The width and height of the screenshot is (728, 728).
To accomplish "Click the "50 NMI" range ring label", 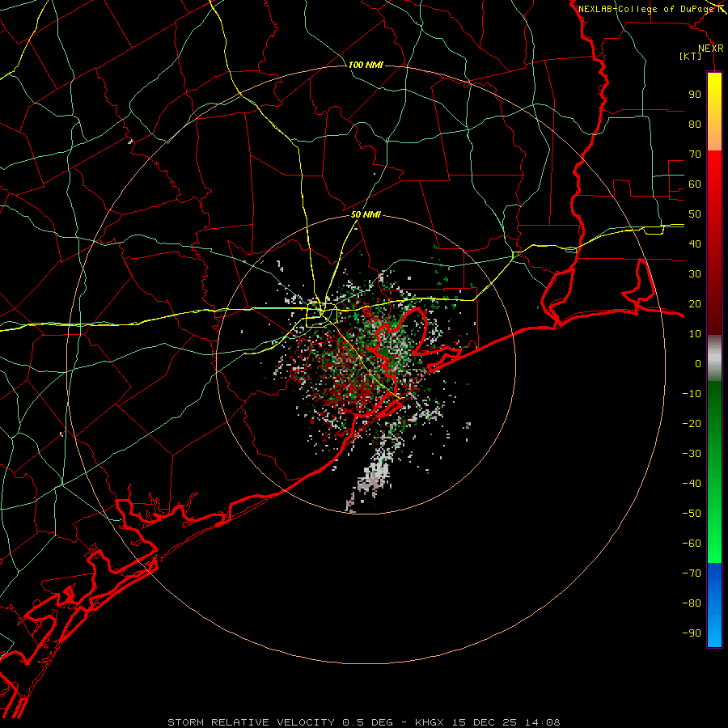I will pyautogui.click(x=366, y=214).
